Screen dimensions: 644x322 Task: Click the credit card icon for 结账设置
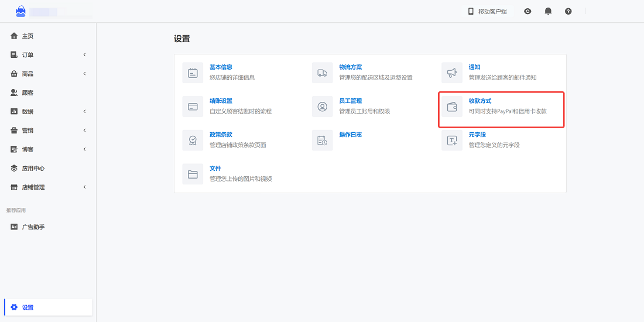click(193, 107)
